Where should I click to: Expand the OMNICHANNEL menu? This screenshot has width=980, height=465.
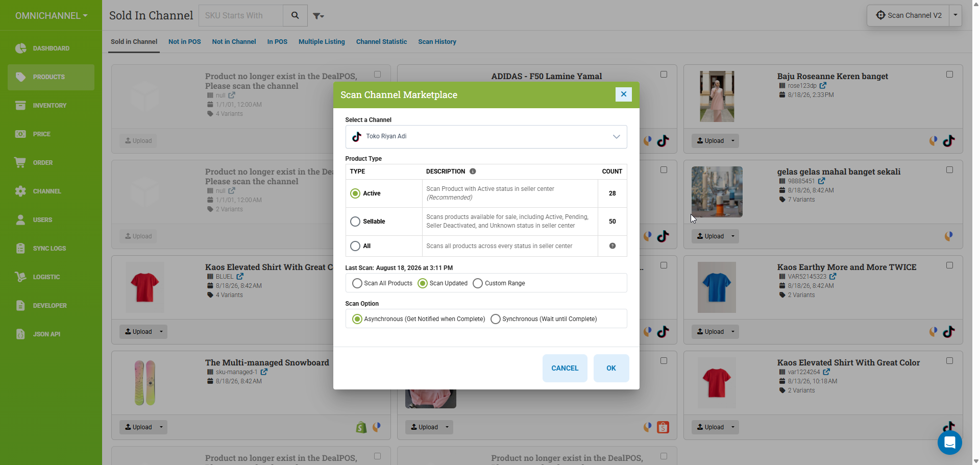click(x=51, y=16)
